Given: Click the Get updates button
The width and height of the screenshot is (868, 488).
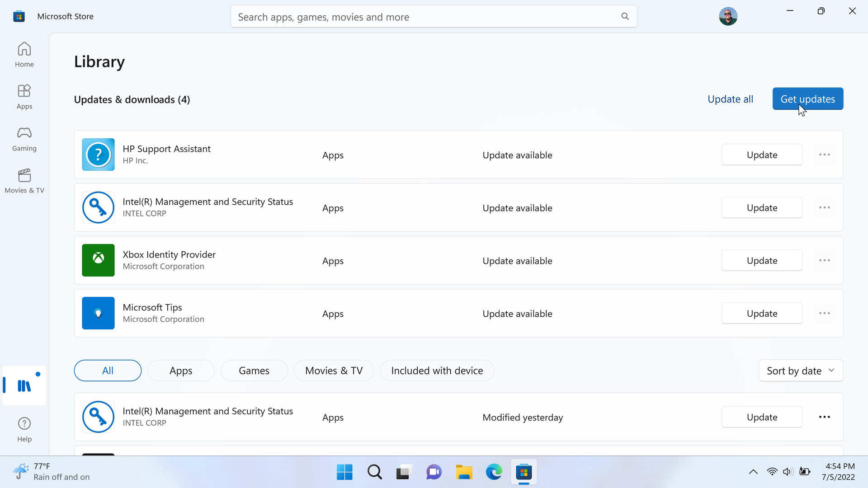Looking at the screenshot, I should point(807,99).
